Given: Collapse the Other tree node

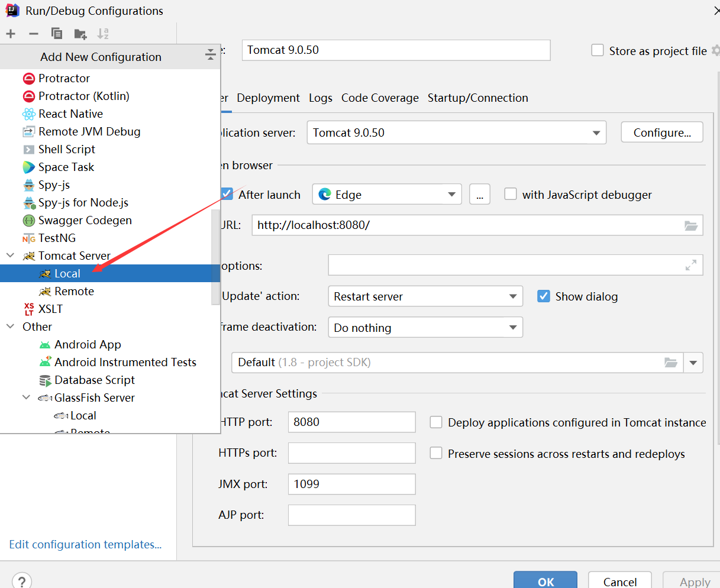Looking at the screenshot, I should [10, 327].
